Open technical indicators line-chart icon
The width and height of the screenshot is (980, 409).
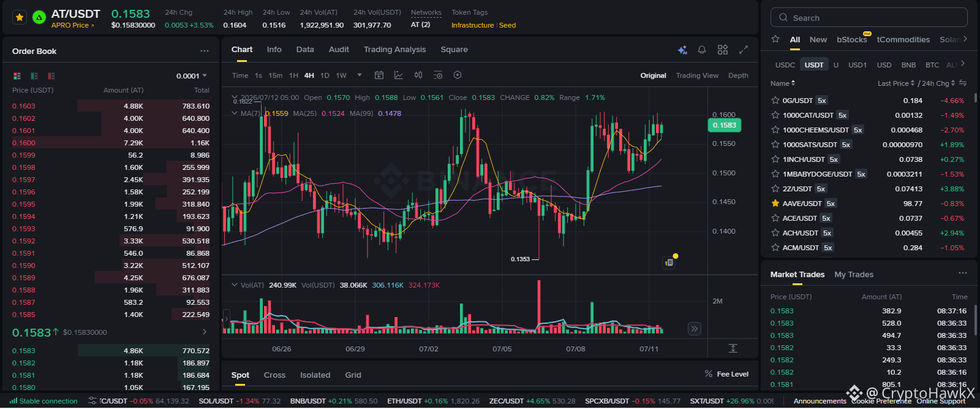(x=399, y=75)
